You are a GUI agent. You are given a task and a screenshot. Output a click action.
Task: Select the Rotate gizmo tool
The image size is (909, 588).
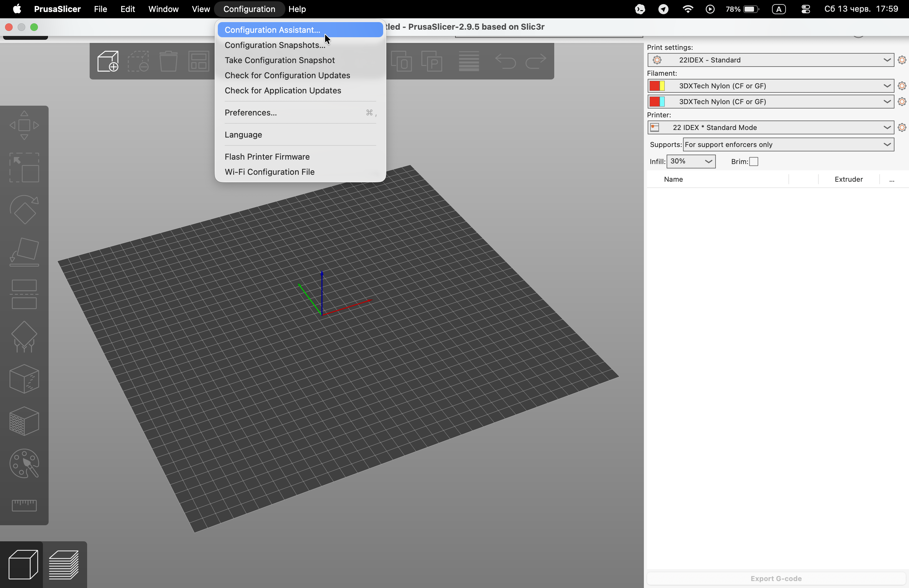tap(24, 210)
